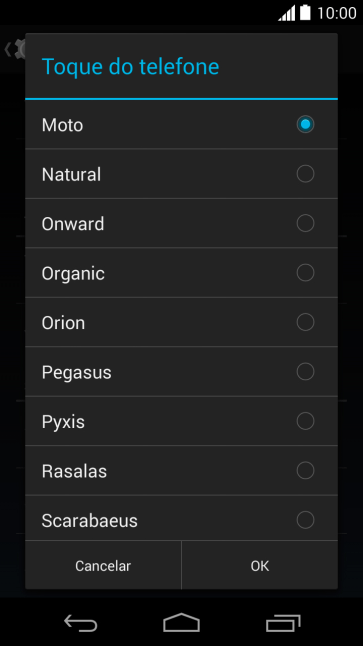363x646 pixels.
Task: Confirm with the OK button
Action: pos(260,566)
